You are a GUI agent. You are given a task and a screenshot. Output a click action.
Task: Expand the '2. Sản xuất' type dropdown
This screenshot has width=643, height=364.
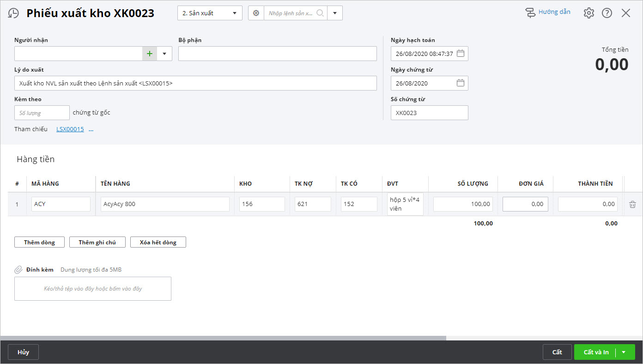pyautogui.click(x=234, y=13)
